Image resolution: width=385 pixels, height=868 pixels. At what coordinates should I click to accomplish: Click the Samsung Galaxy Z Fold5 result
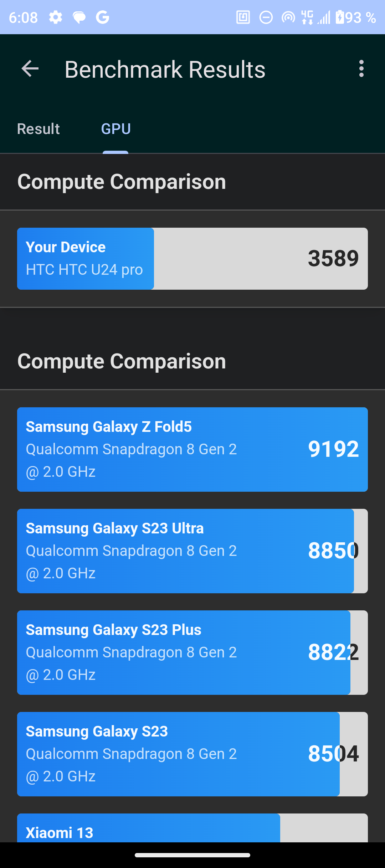pyautogui.click(x=192, y=449)
